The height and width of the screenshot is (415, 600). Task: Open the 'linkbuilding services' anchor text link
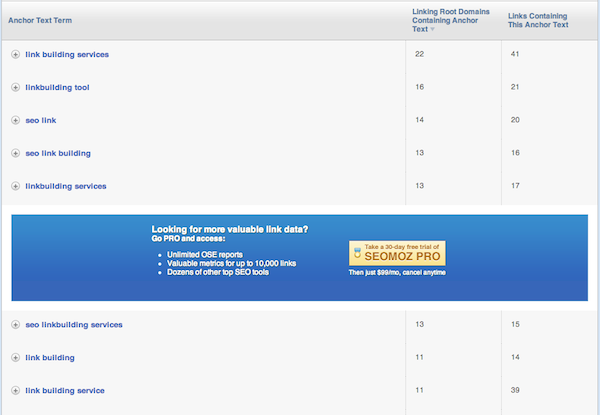66,186
